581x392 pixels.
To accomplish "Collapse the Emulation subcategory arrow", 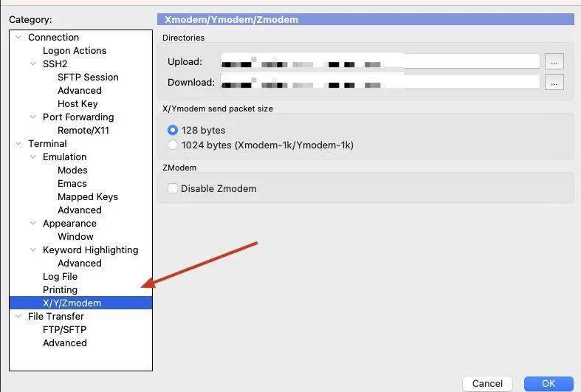I will [x=33, y=157].
